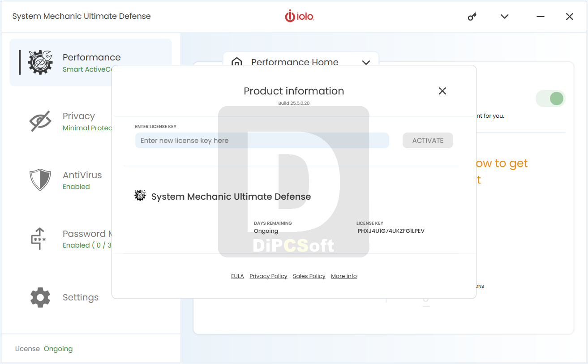Select the Performance menu label

tap(92, 57)
